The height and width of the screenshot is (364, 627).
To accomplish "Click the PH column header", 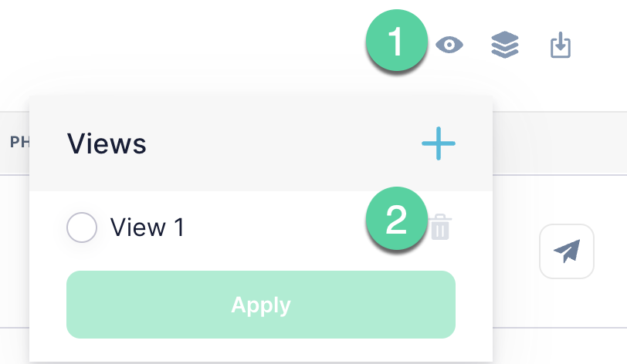I will tap(19, 142).
